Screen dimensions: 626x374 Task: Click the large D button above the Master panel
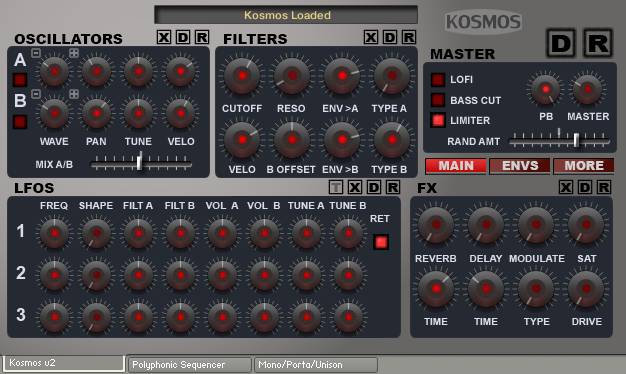click(x=561, y=43)
